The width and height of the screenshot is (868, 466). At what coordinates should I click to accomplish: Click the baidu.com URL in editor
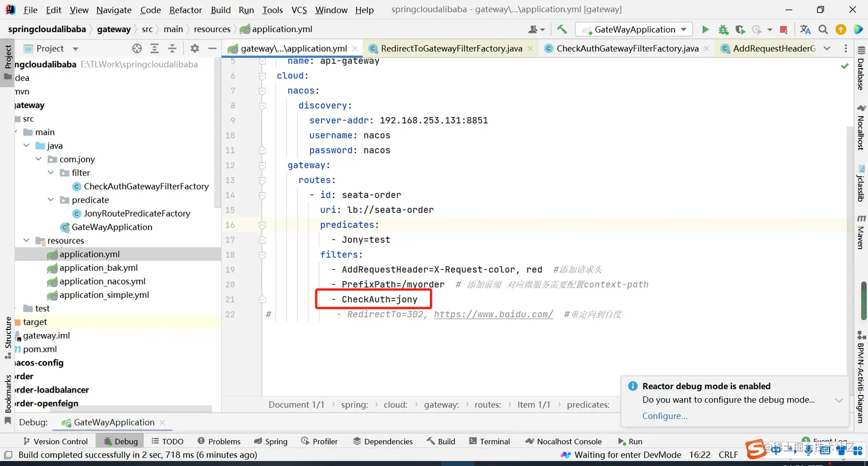(x=493, y=314)
